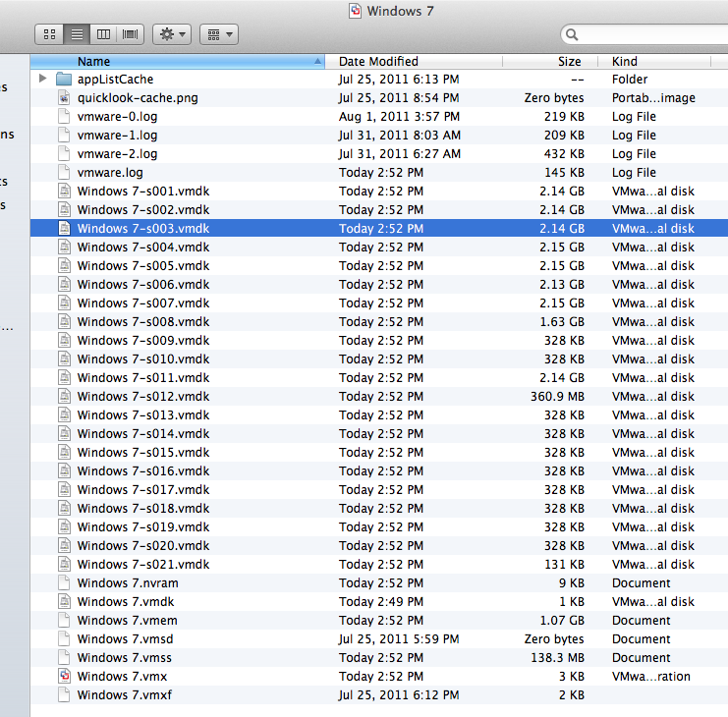The height and width of the screenshot is (717, 728).
Task: Click the Finder search field
Action: [x=645, y=34]
